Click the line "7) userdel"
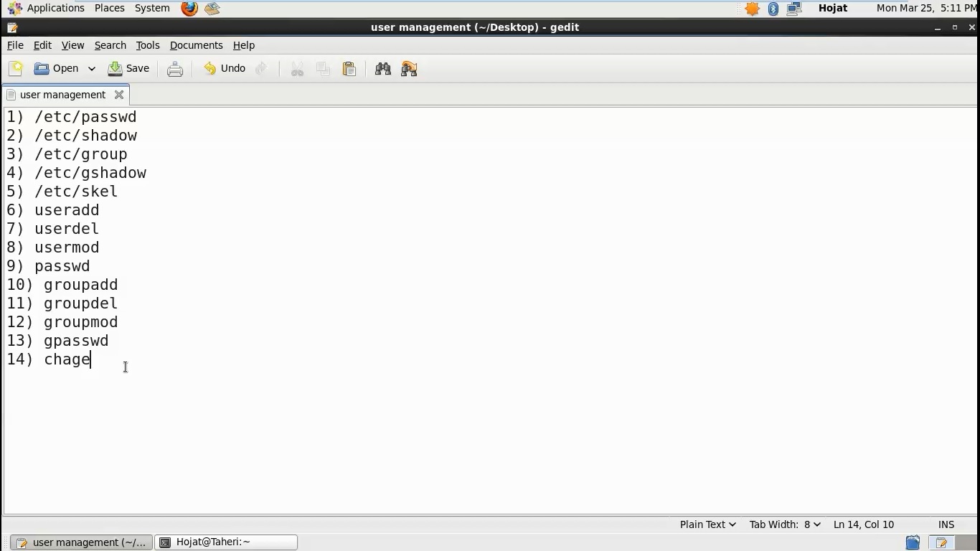This screenshot has width=980, height=551. (x=53, y=229)
